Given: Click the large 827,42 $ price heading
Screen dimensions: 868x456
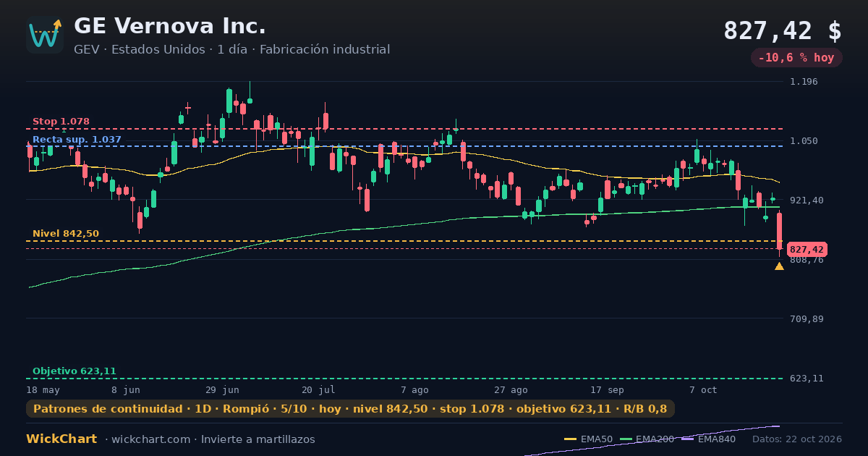Looking at the screenshot, I should (783, 31).
